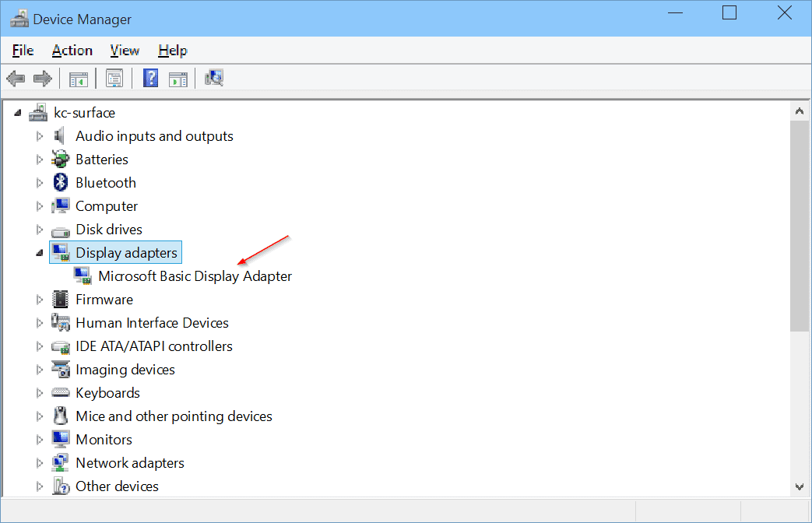Expand the Monitors node
Image resolution: width=812 pixels, height=523 pixels.
(40, 440)
